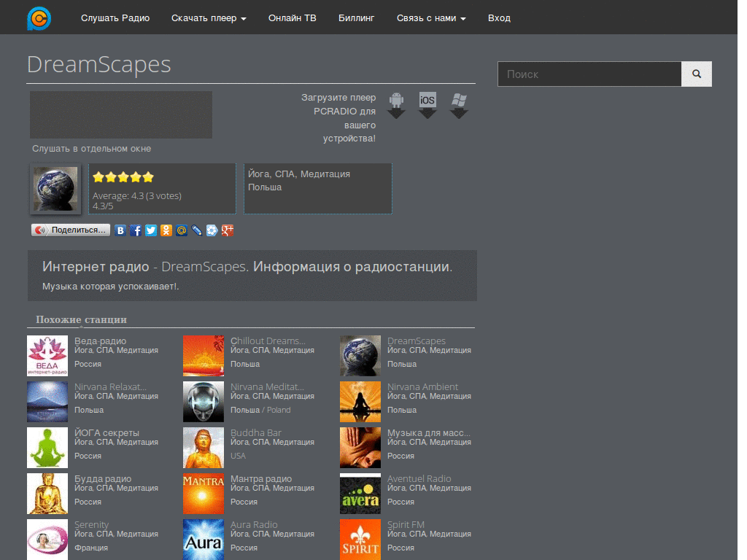Viewport: 747px width, 560px height.
Task: Click the Вход login link
Action: point(499,18)
